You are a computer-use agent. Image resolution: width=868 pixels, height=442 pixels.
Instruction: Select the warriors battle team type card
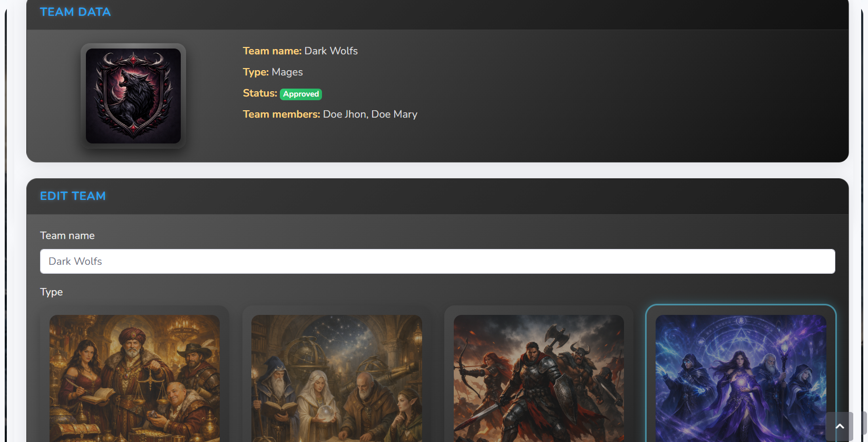539,374
